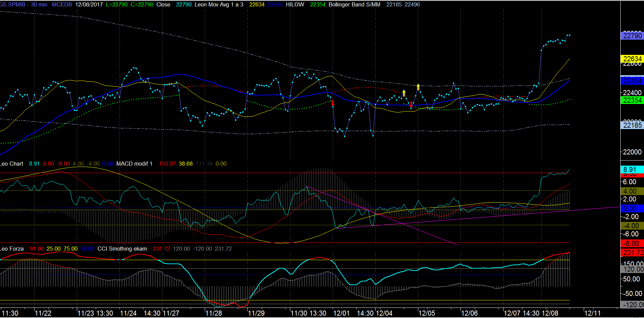This screenshot has height=318, width=644.
Task: Select the MACD modif 1 indicator label
Action: pyautogui.click(x=134, y=164)
